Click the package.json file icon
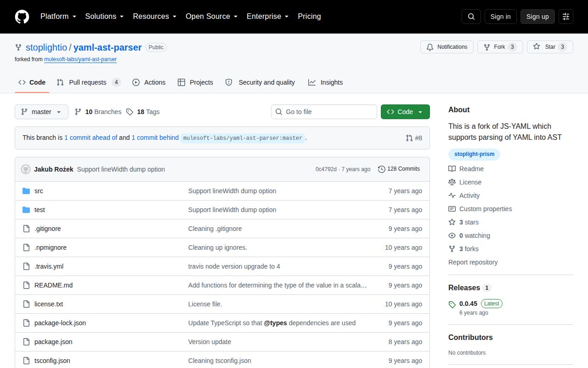The height and width of the screenshot is (368, 588). [x=26, y=342]
